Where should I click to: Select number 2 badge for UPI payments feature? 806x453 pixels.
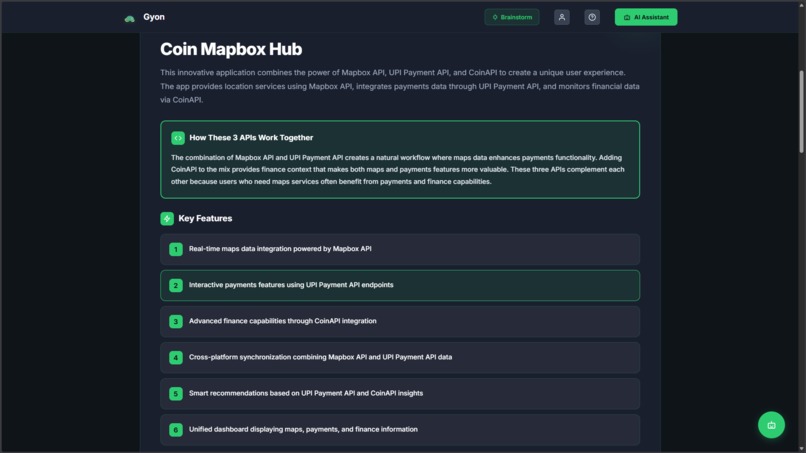[x=176, y=285]
